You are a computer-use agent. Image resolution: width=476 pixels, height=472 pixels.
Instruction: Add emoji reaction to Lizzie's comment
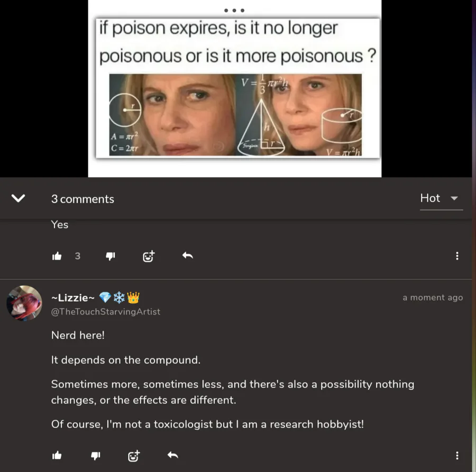134,456
